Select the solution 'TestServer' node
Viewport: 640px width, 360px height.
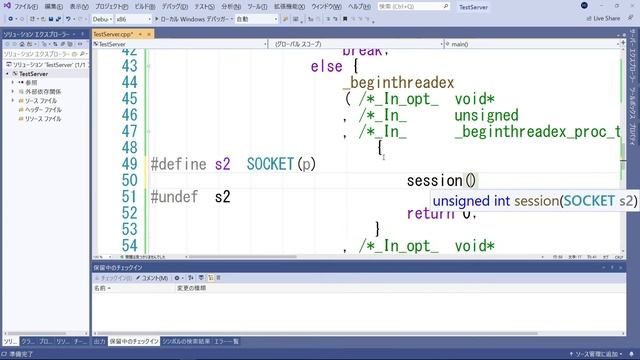pyautogui.click(x=49, y=65)
